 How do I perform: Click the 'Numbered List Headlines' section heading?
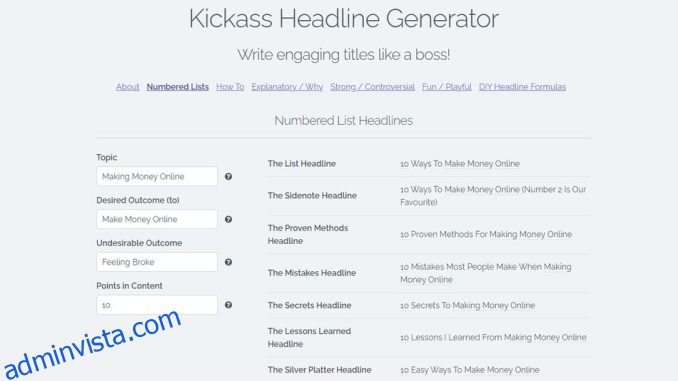pyautogui.click(x=343, y=121)
